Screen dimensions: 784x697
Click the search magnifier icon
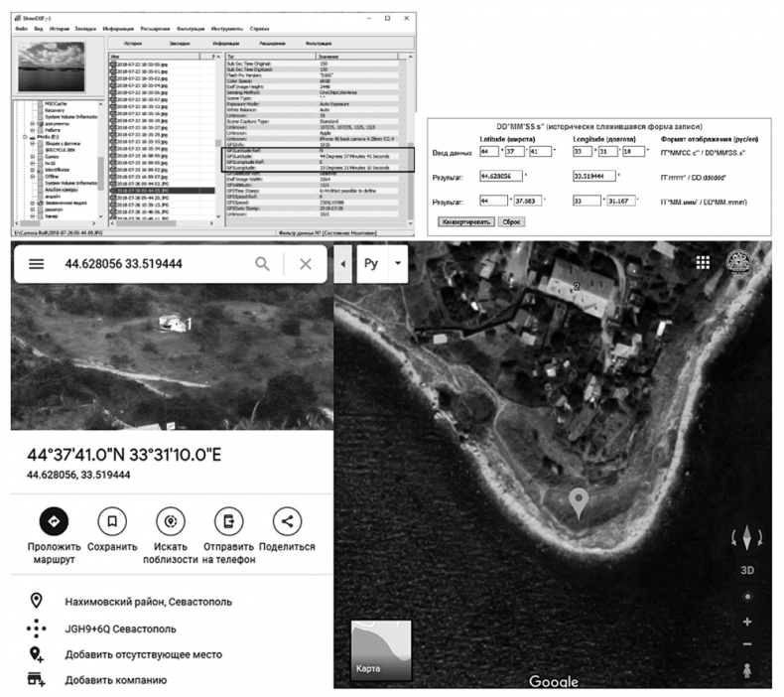pos(262,264)
